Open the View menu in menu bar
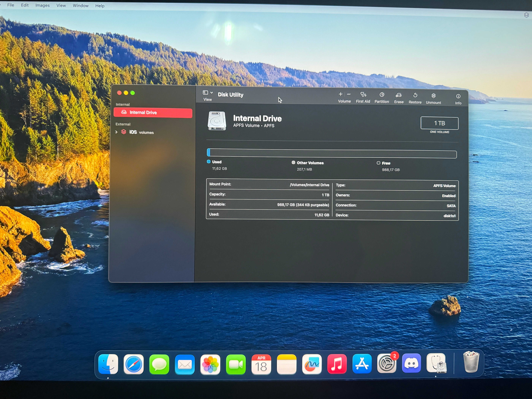 [61, 5]
